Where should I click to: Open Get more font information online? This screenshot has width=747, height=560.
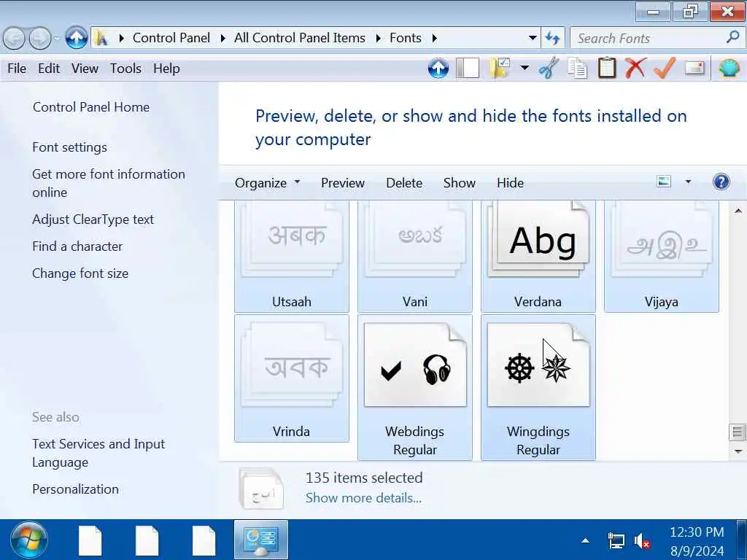click(x=109, y=183)
